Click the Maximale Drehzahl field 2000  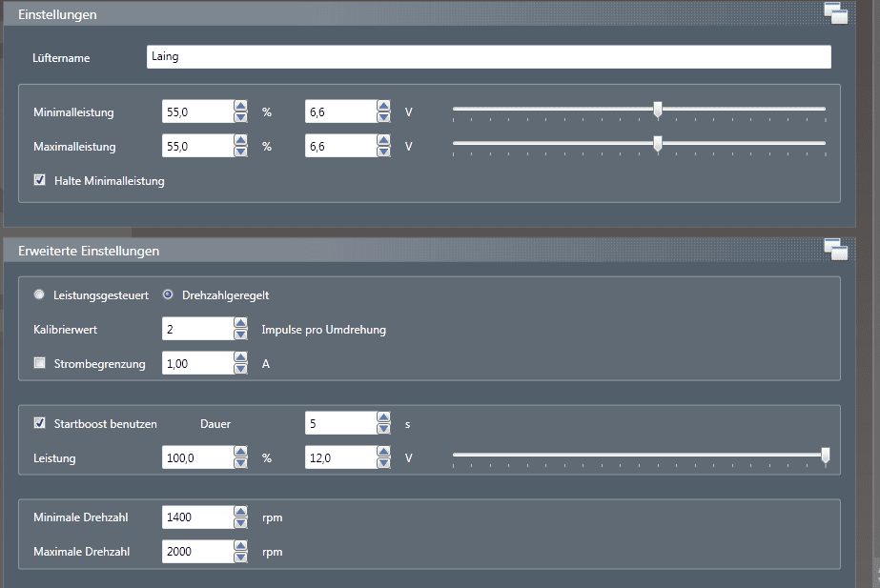pyautogui.click(x=198, y=552)
